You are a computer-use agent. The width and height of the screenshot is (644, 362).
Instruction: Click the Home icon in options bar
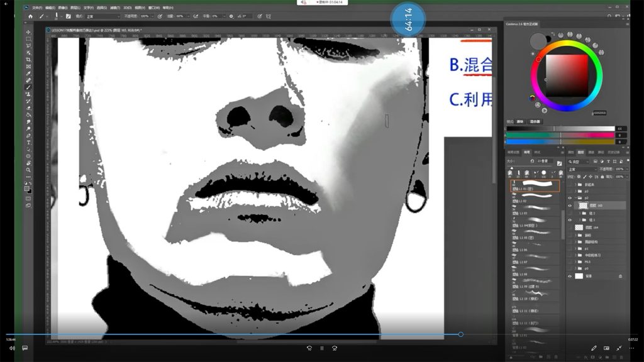click(30, 16)
